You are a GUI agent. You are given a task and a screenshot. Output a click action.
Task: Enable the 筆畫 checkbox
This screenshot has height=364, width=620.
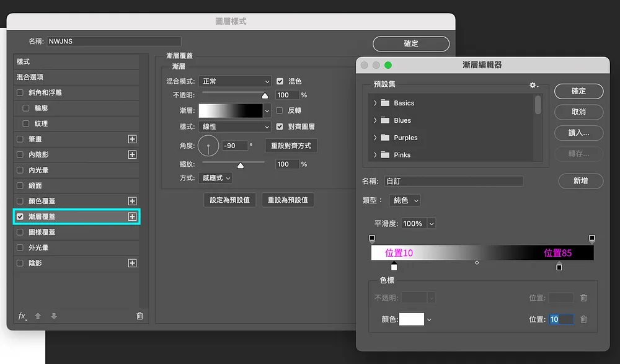point(20,139)
